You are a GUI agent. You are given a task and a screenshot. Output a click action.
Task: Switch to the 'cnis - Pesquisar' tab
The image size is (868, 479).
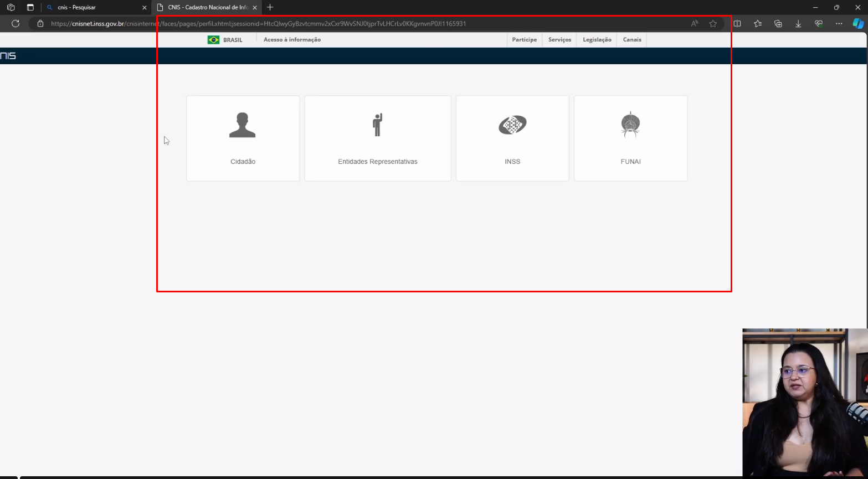click(x=96, y=8)
